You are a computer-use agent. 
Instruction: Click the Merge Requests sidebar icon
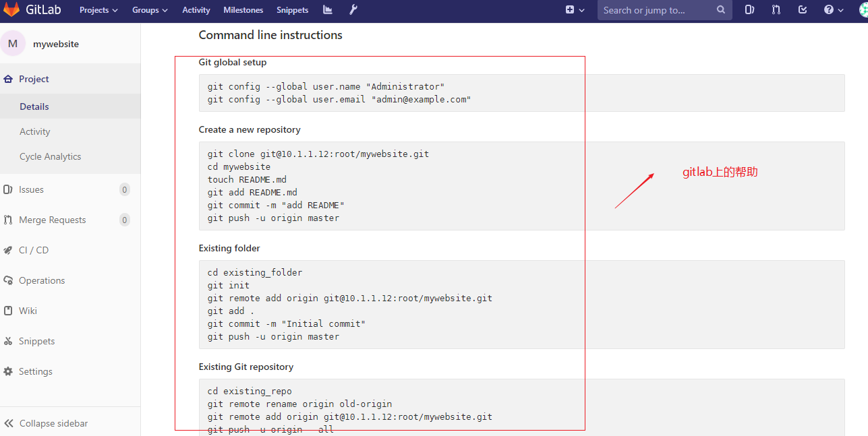click(8, 220)
